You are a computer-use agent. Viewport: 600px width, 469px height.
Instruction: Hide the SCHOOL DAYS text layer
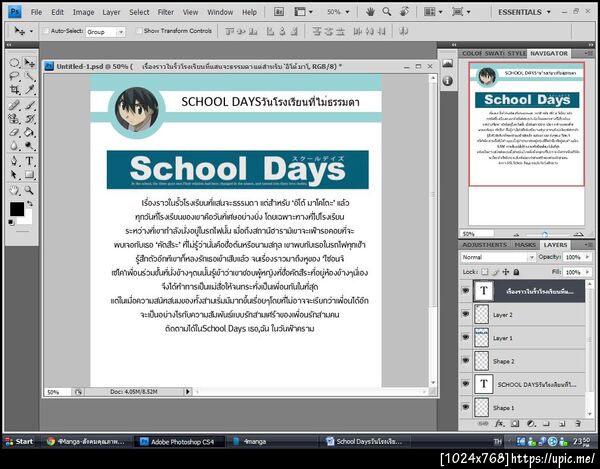click(x=465, y=384)
